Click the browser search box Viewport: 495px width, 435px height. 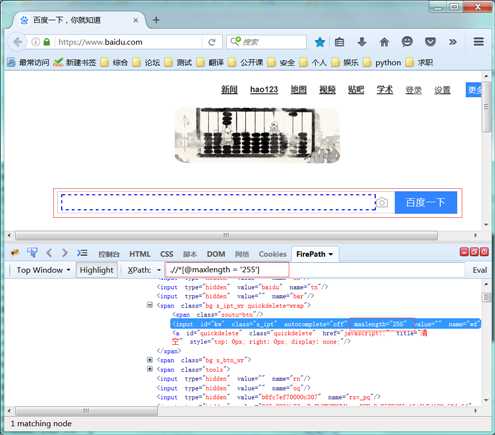pyautogui.click(x=266, y=42)
